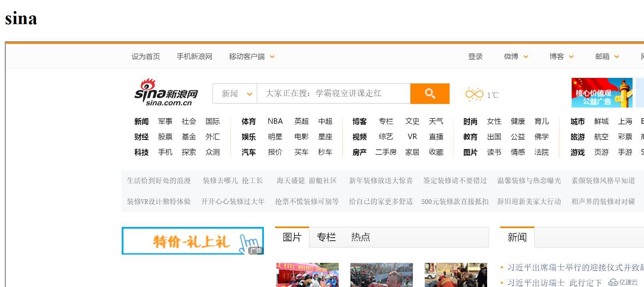The image size is (644, 287).
Task: Open 新年装修放送大惊喜 promo link
Action: (381, 181)
